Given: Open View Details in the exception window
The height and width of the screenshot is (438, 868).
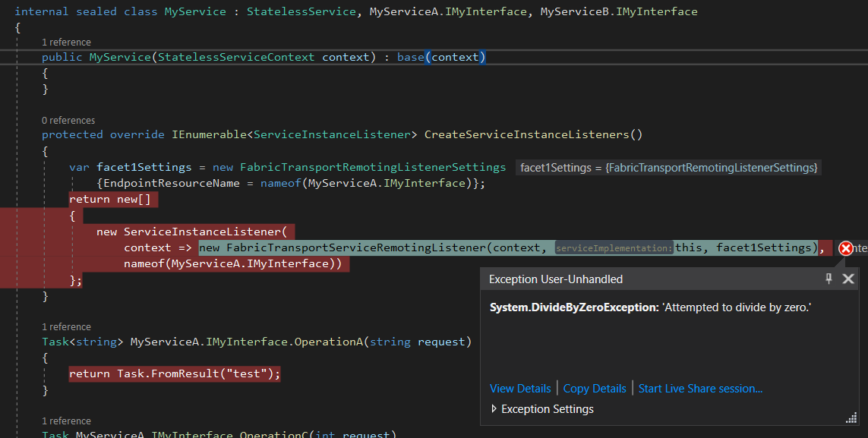Looking at the screenshot, I should (520, 388).
